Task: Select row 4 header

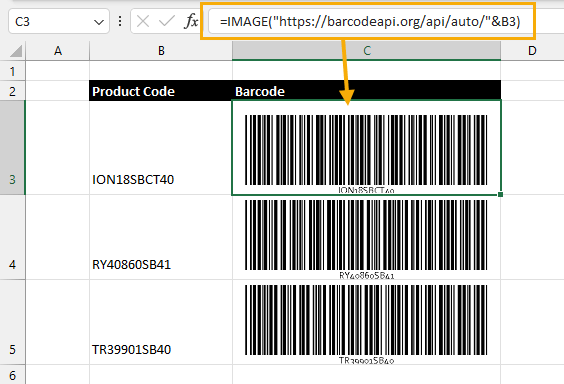Action: [x=13, y=237]
